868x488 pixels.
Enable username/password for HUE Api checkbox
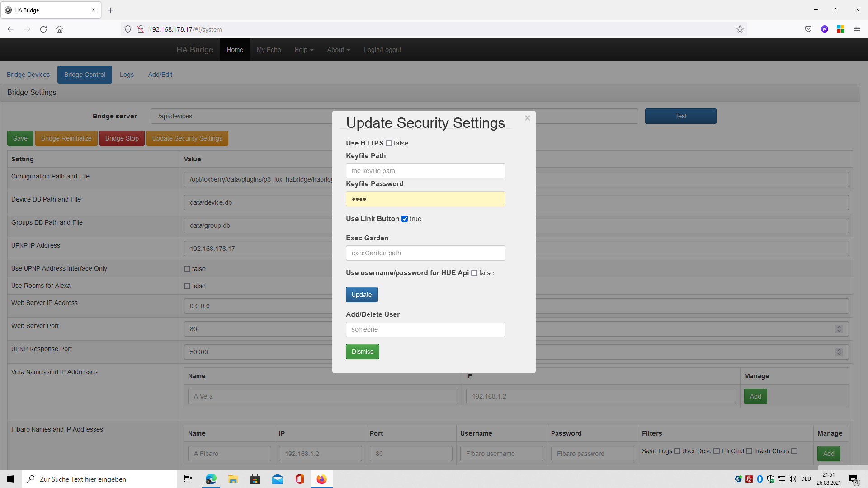tap(474, 273)
